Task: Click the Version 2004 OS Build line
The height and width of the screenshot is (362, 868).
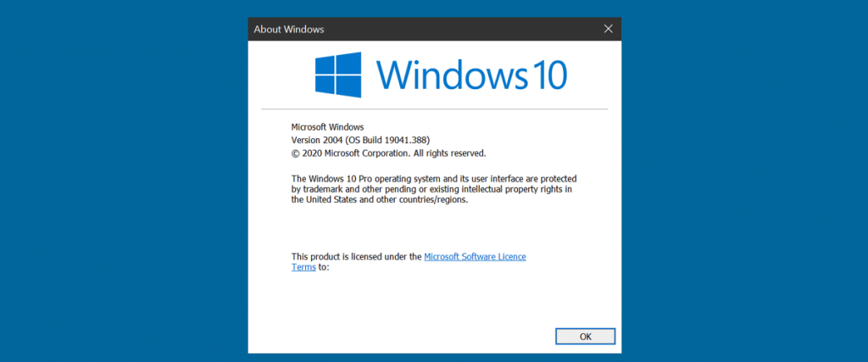Action: (360, 140)
